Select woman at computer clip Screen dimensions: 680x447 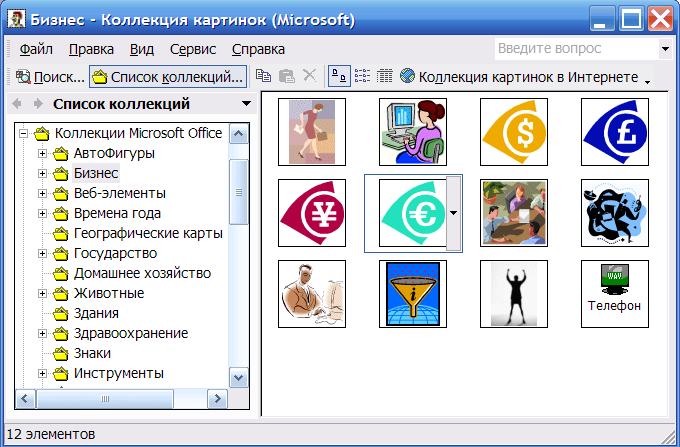pos(413,132)
